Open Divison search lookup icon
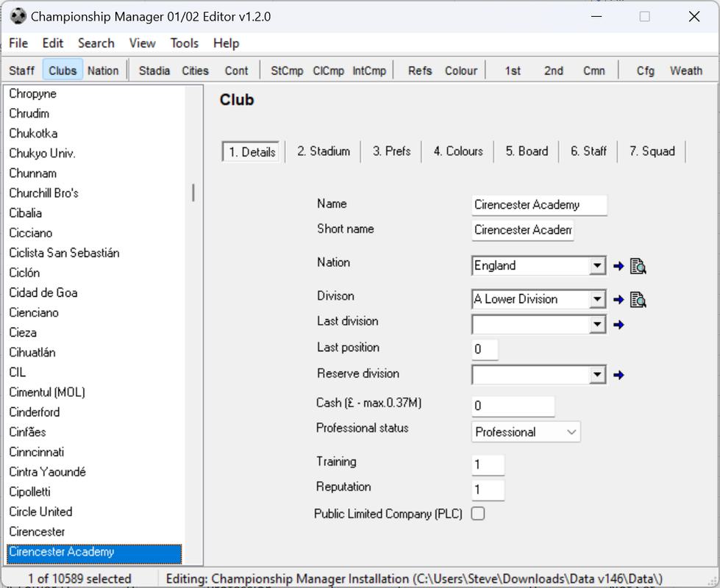This screenshot has width=720, height=588. pos(638,300)
